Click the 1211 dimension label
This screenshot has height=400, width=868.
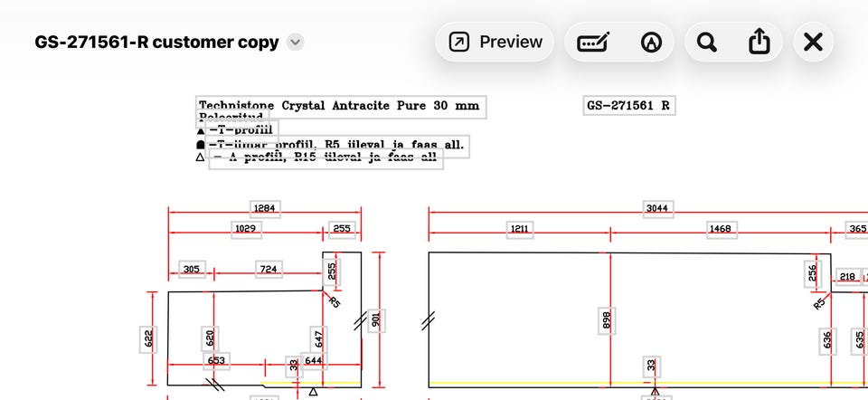520,229
